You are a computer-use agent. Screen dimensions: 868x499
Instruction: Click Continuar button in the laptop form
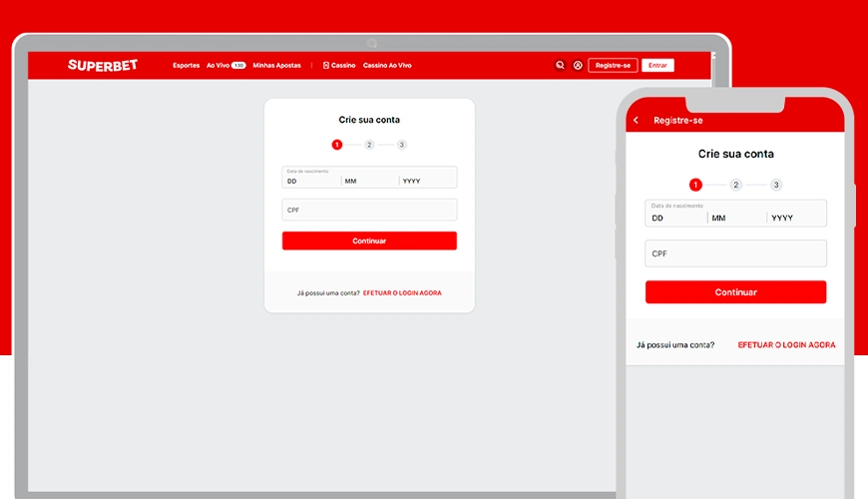pyautogui.click(x=369, y=241)
